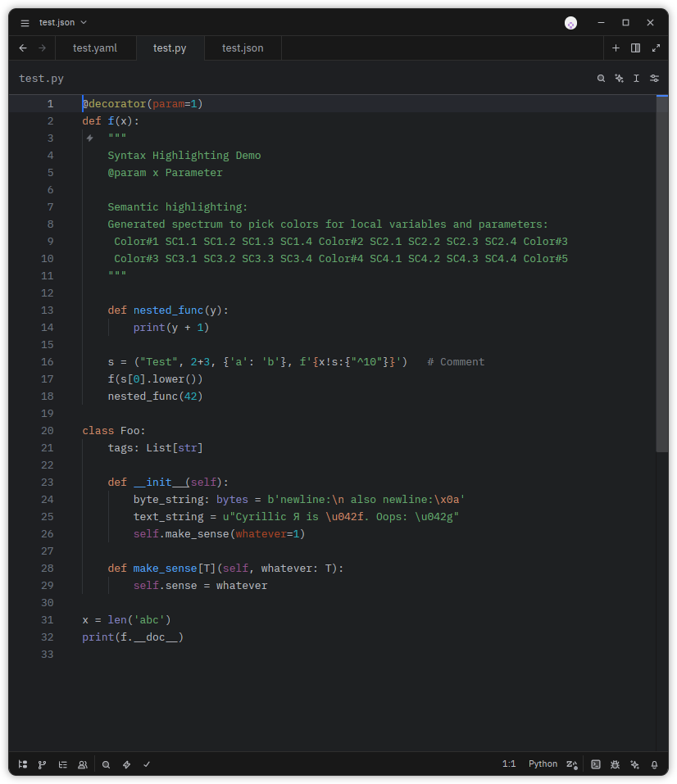Click 'print(f.__doc__)' on line 32
This screenshot has height=784, width=677.
(x=133, y=637)
